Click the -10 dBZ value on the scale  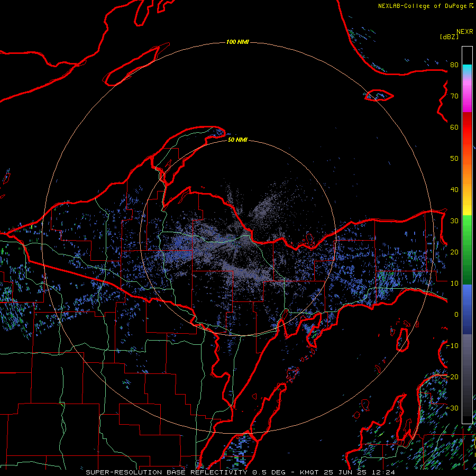[452, 346]
